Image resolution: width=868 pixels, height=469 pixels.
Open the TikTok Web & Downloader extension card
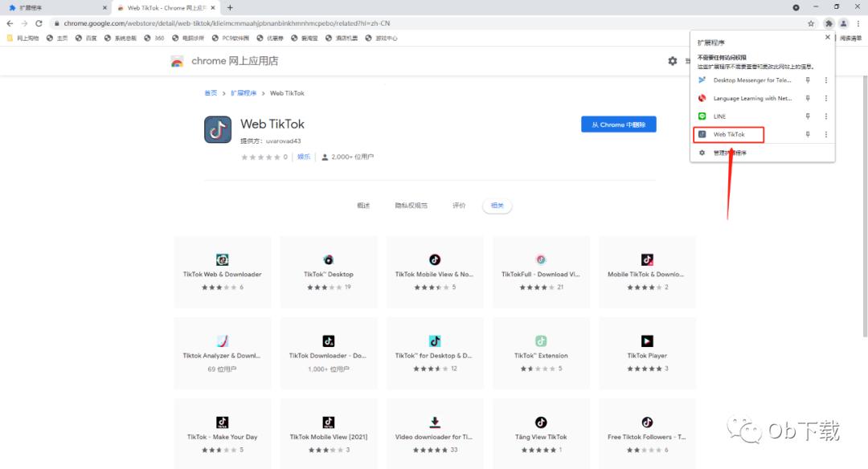click(x=222, y=271)
